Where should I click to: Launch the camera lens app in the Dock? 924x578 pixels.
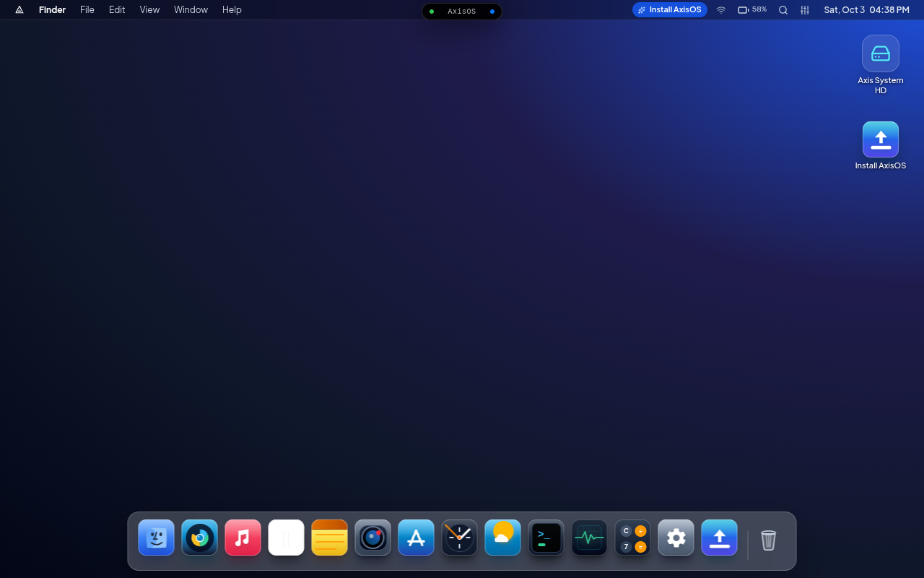tap(372, 538)
